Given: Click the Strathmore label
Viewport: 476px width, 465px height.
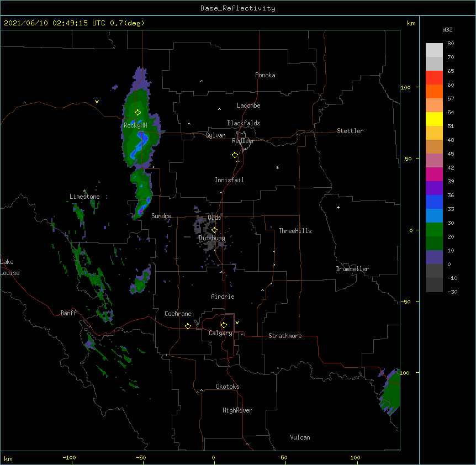Looking at the screenshot, I should 285,336.
